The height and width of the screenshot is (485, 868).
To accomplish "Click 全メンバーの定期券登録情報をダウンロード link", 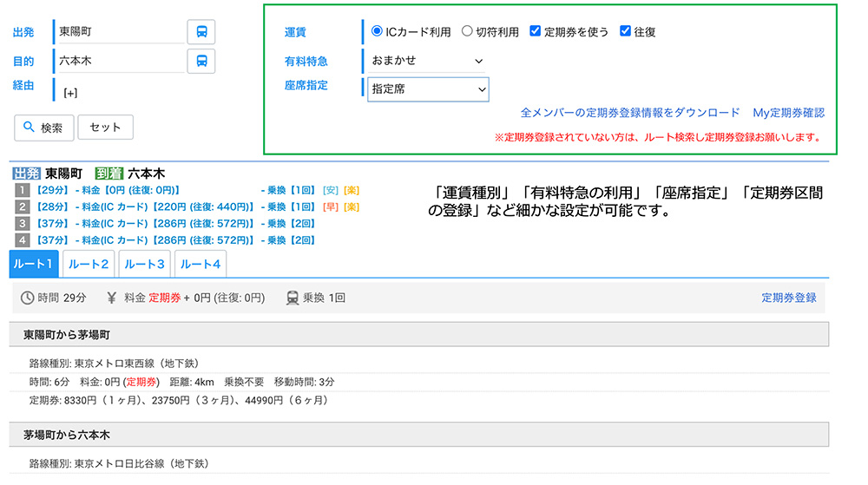I will click(x=630, y=113).
